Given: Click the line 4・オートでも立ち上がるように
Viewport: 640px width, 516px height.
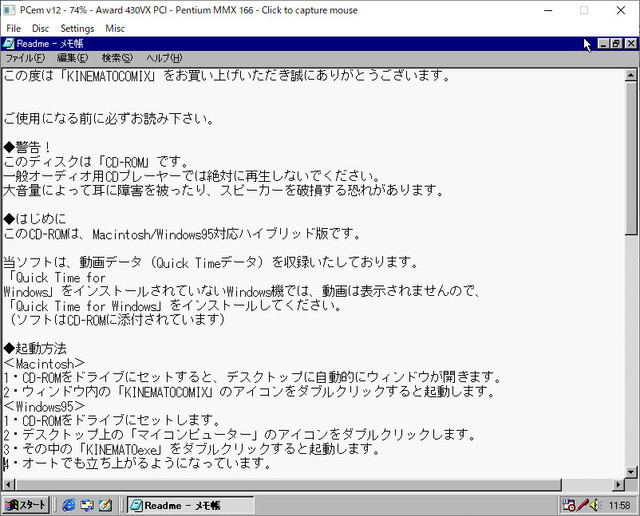Looking at the screenshot, I should pos(138,463).
